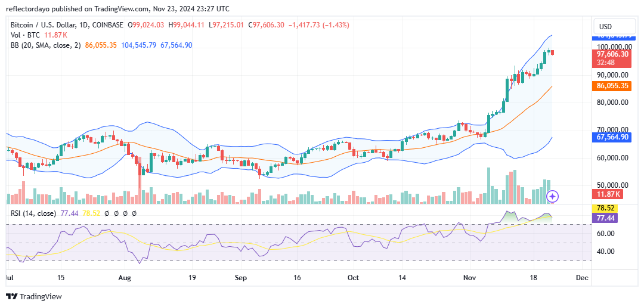Select the RSI (14, close) indicator legend
Screen dimensions: 644x307
tap(33, 213)
